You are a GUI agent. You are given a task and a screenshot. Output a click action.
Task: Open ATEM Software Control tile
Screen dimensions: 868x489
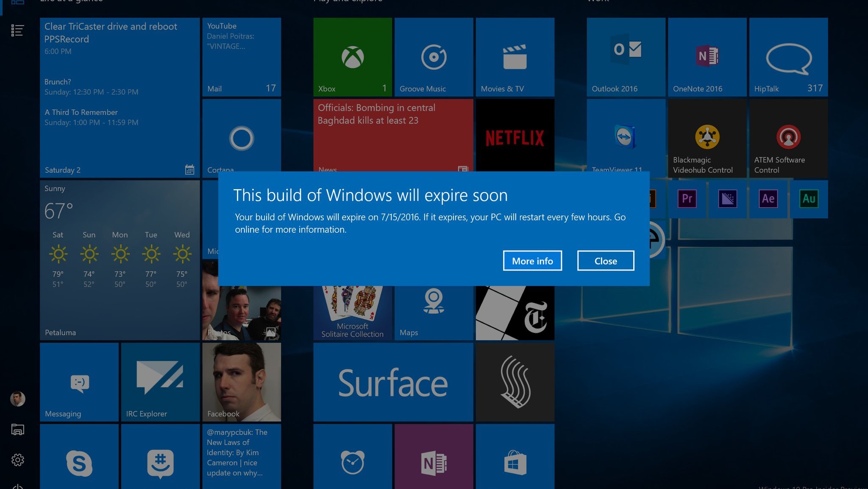(x=788, y=138)
